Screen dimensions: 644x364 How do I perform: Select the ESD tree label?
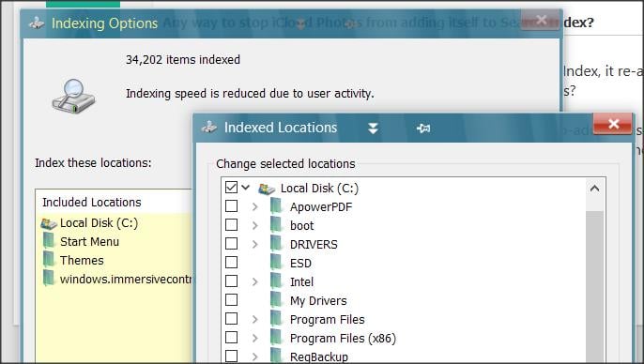(x=300, y=263)
